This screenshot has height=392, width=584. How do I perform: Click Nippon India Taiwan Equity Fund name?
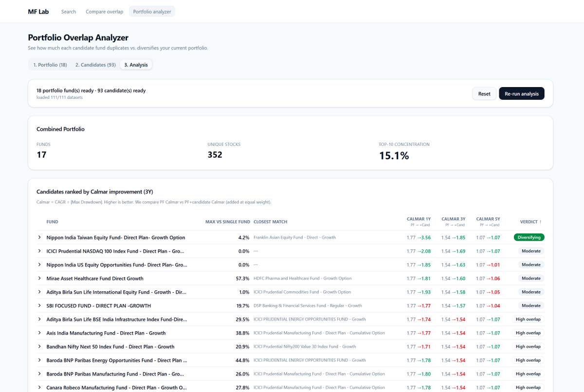click(x=116, y=237)
